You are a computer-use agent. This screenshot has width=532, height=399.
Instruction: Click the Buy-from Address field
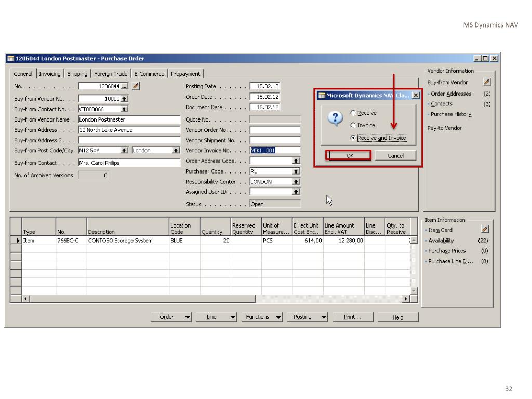pos(129,130)
